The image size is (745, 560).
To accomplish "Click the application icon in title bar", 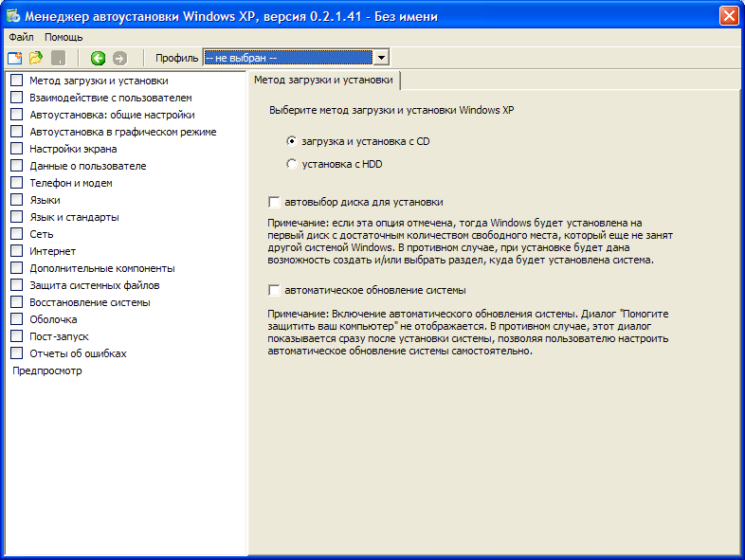I will click(13, 16).
